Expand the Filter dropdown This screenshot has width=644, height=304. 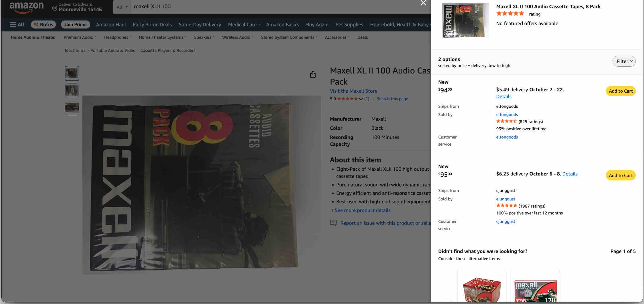point(624,61)
